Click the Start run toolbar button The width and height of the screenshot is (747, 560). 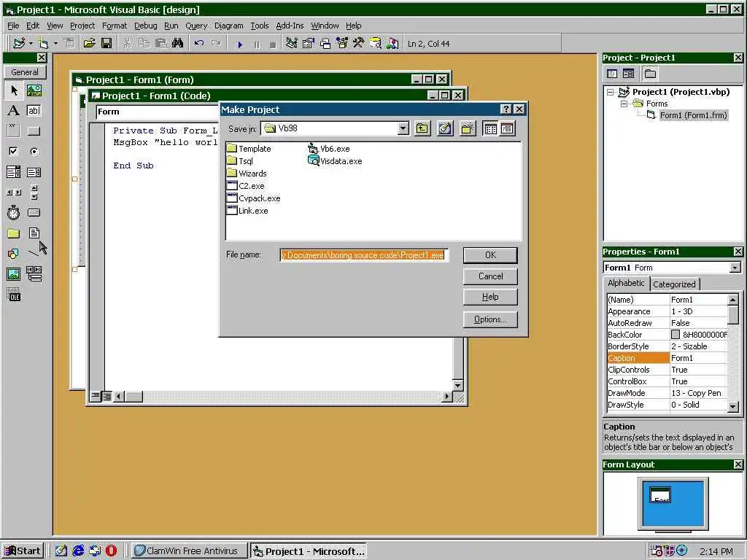[239, 44]
